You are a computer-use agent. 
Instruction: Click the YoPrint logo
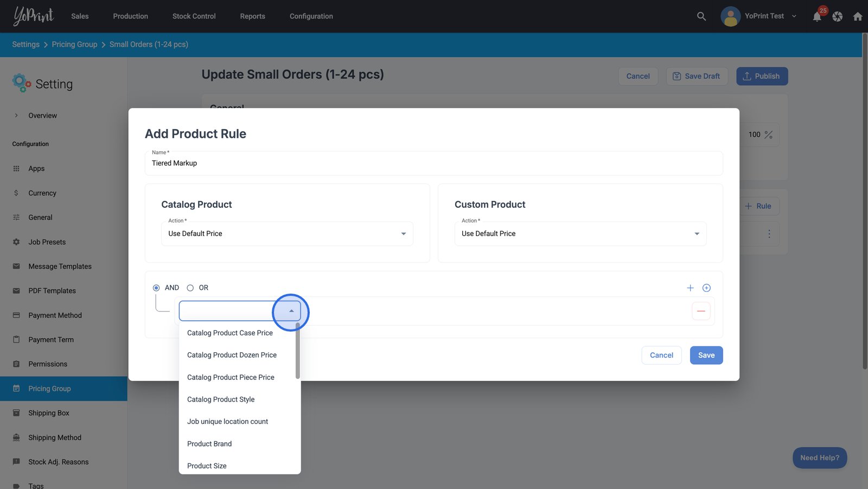(34, 16)
